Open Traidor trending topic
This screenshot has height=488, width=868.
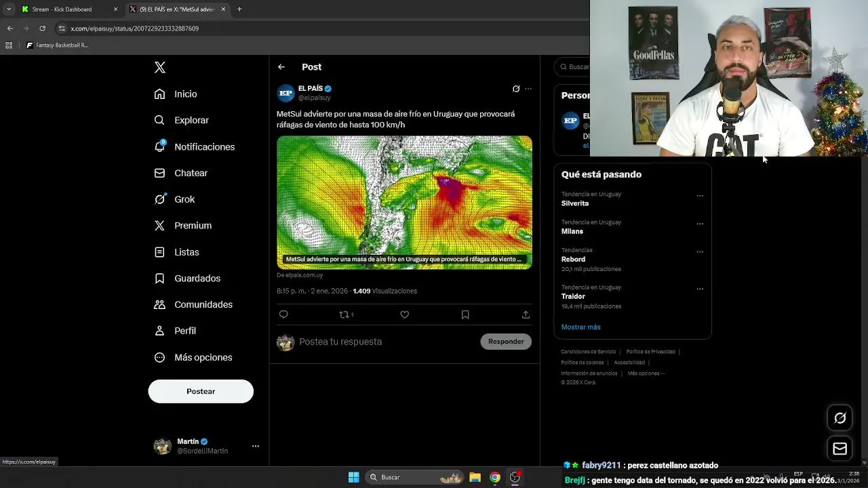573,296
